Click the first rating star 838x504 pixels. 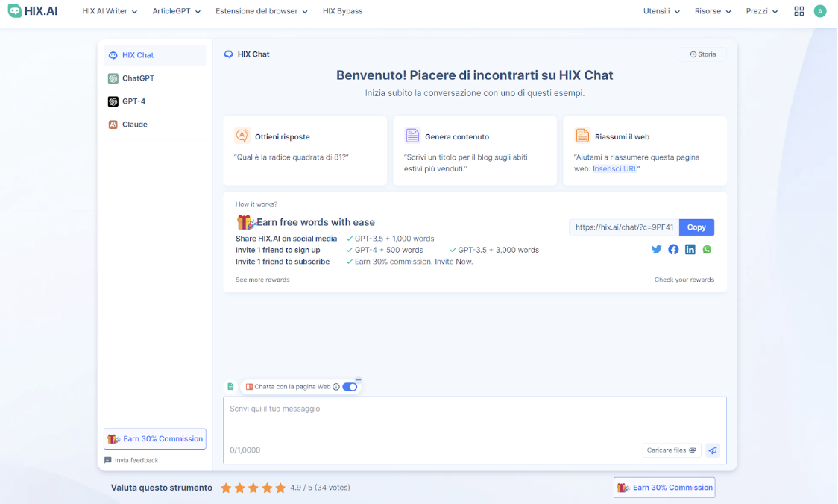tap(226, 488)
